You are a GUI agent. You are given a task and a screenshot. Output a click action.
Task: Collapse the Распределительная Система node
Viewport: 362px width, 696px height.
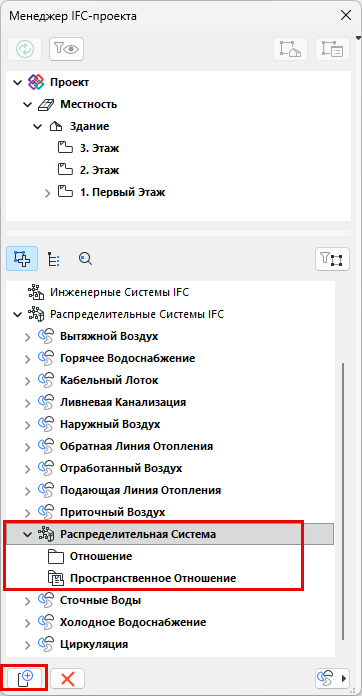coord(28,535)
